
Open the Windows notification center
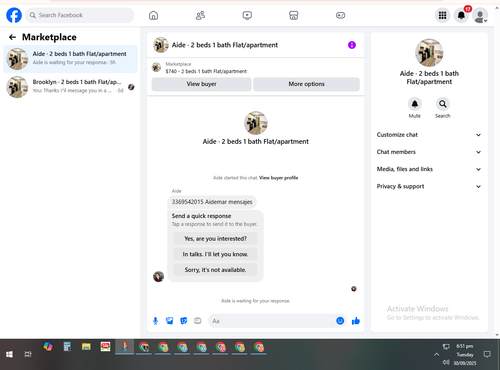click(487, 354)
